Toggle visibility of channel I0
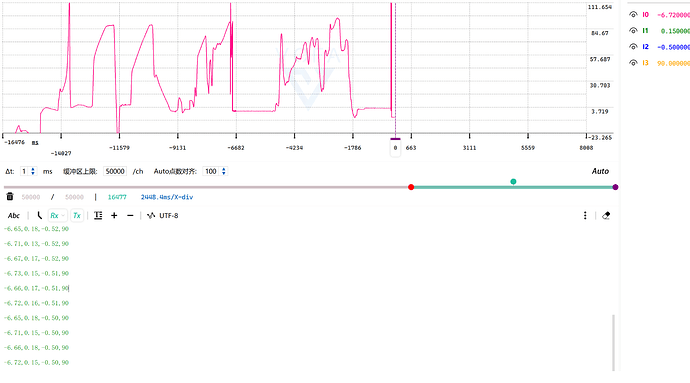Image resolution: width=690 pixels, height=383 pixels. coord(633,15)
